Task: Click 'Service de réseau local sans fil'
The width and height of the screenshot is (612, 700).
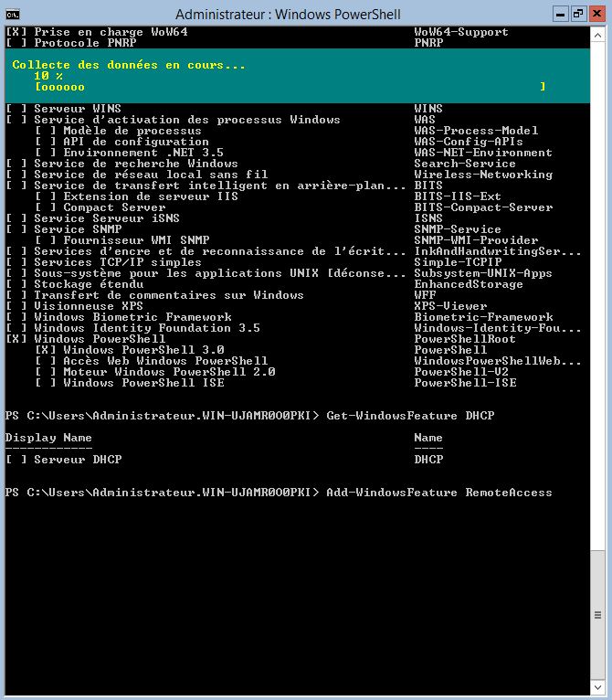Action: pyautogui.click(x=151, y=175)
